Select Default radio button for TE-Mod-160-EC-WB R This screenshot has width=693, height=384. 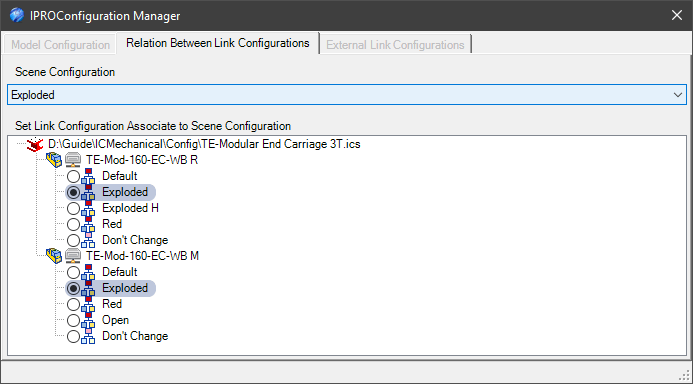(73, 176)
